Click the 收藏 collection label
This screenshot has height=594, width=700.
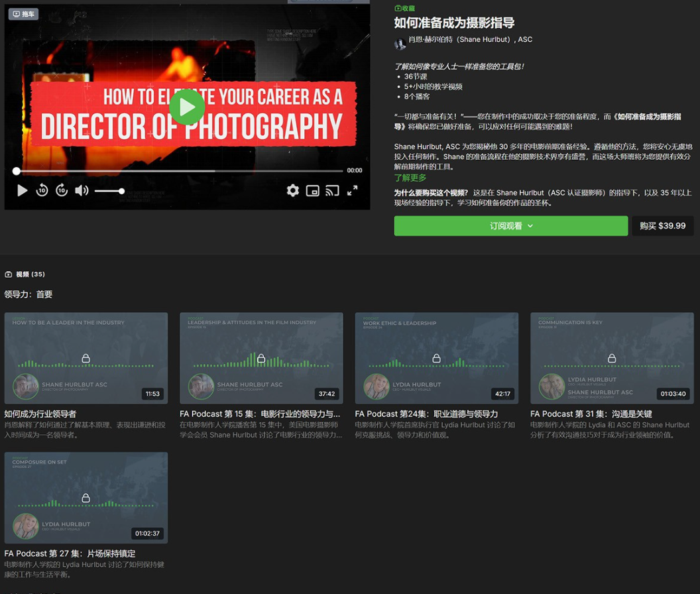405,8
